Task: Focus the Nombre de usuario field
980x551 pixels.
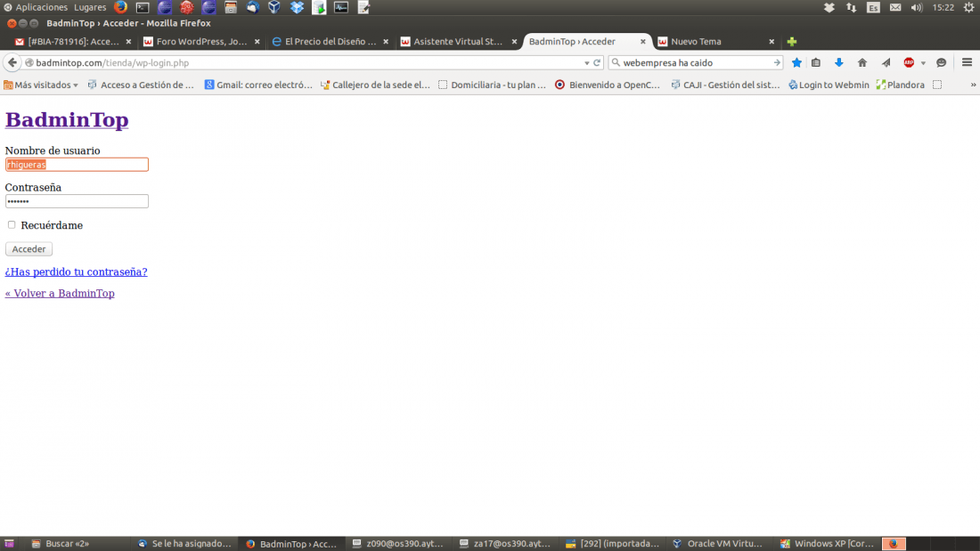Action: (77, 165)
